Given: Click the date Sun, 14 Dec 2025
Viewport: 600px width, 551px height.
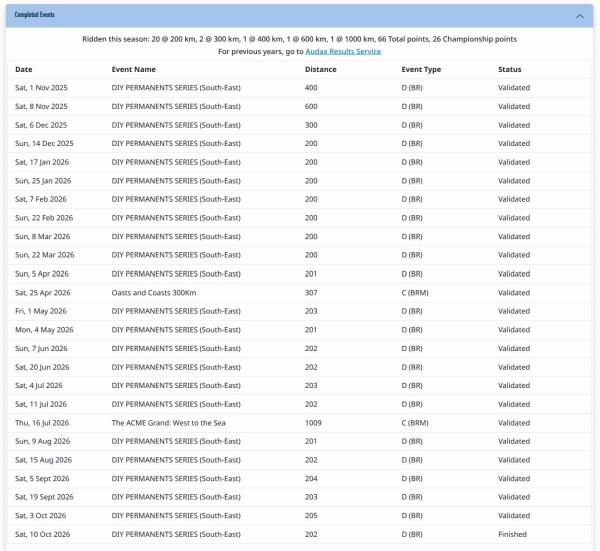Looking at the screenshot, I should pos(44,143).
